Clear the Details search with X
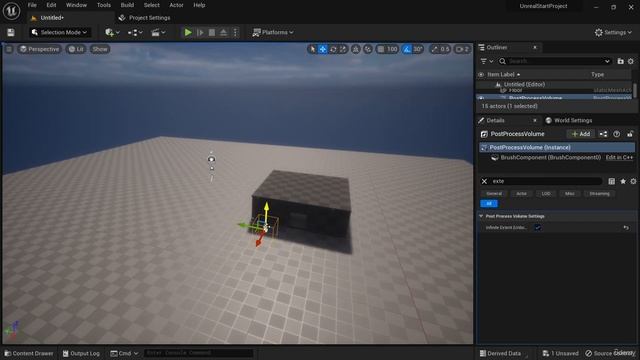 [484, 181]
